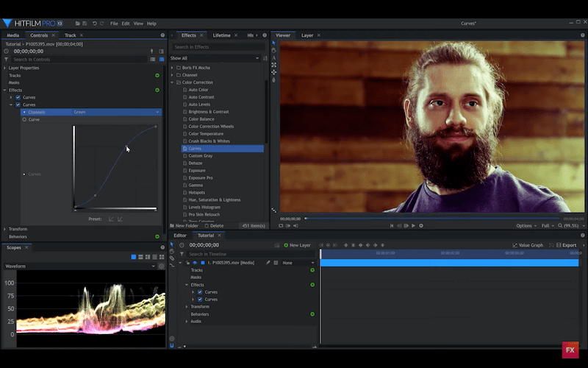Apply the second curve preset icon
588x368 pixels.
pyautogui.click(x=120, y=219)
